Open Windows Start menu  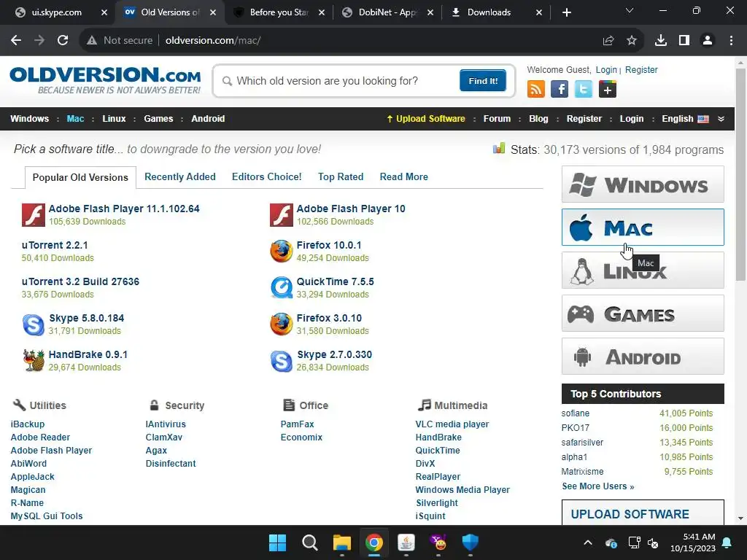(277, 542)
